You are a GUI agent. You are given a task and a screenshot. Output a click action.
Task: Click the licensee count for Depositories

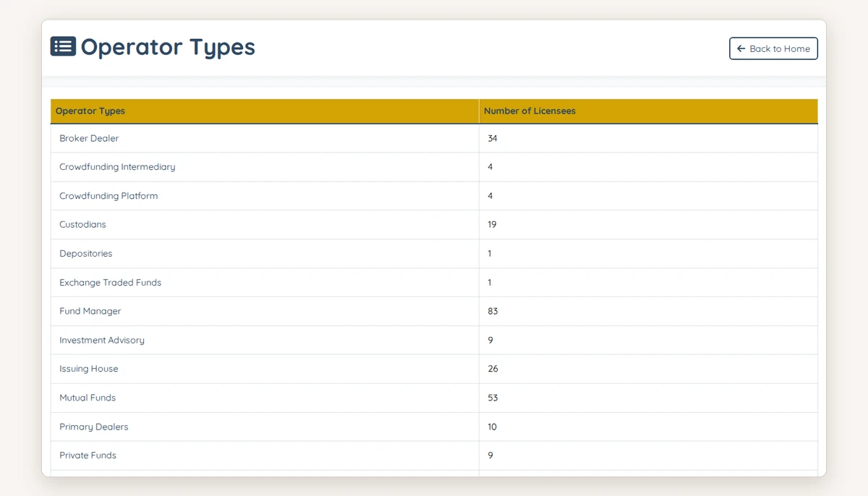point(490,254)
